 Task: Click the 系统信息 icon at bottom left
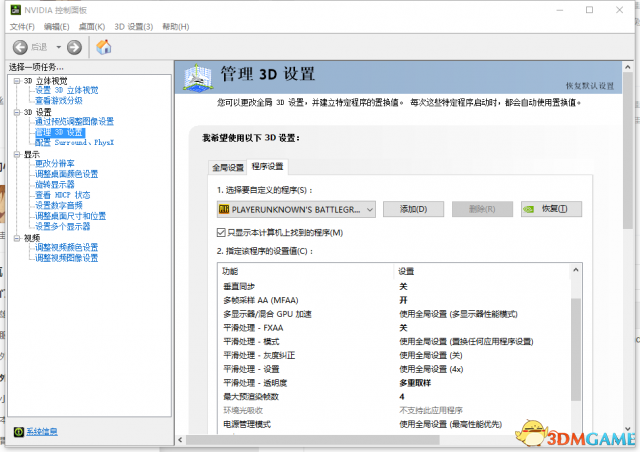18,432
